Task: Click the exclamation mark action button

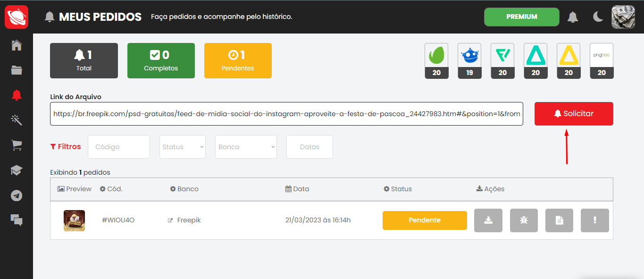Action: 595,220
